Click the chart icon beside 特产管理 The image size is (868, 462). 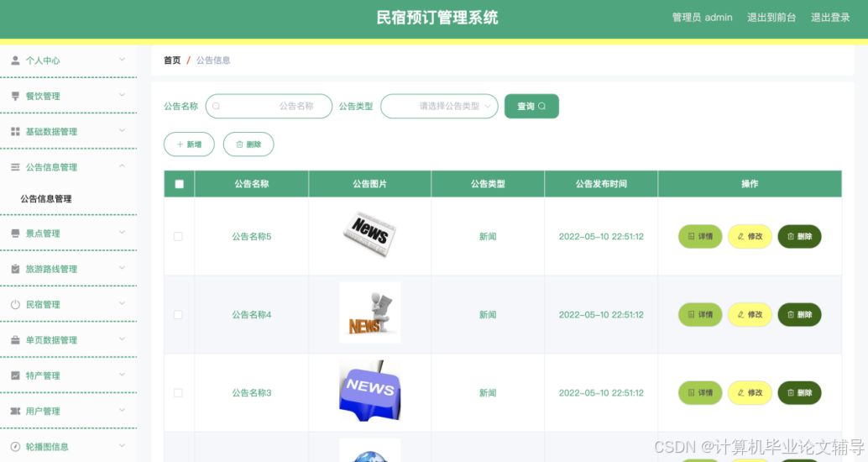pyautogui.click(x=15, y=375)
